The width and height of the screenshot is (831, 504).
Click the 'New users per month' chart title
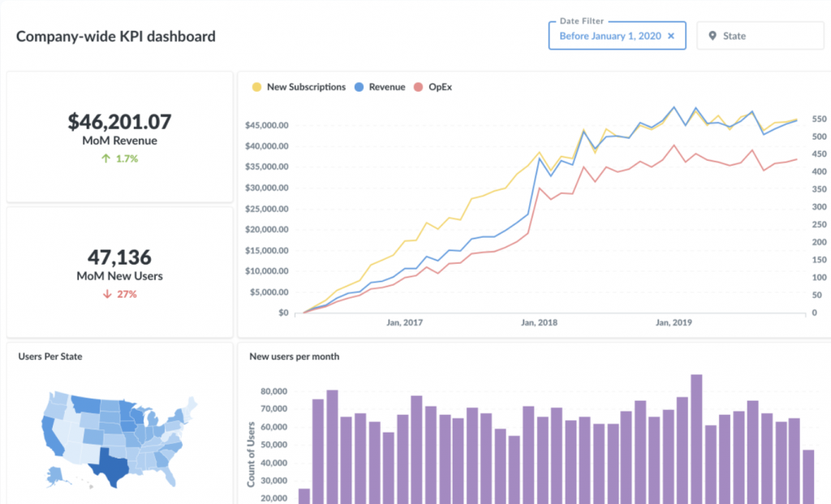[294, 356]
